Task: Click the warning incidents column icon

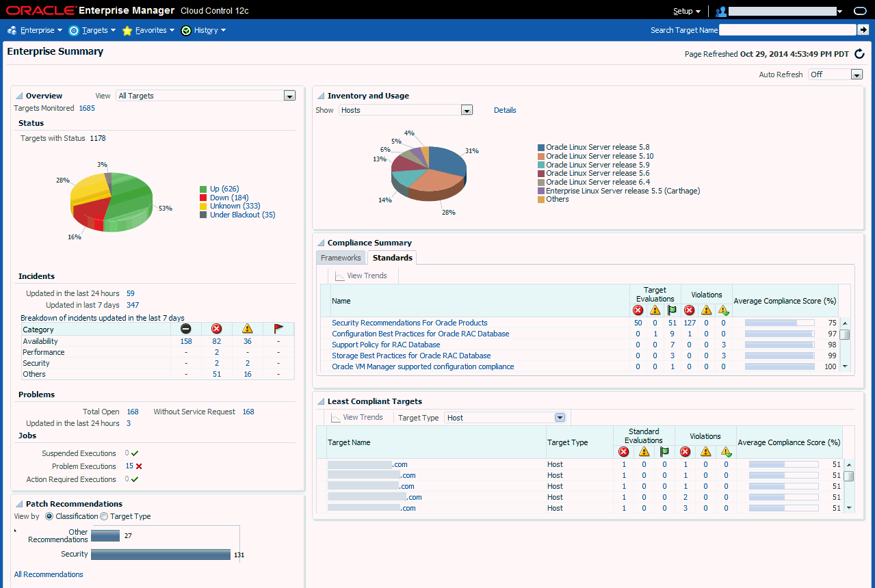Action: pos(248,329)
